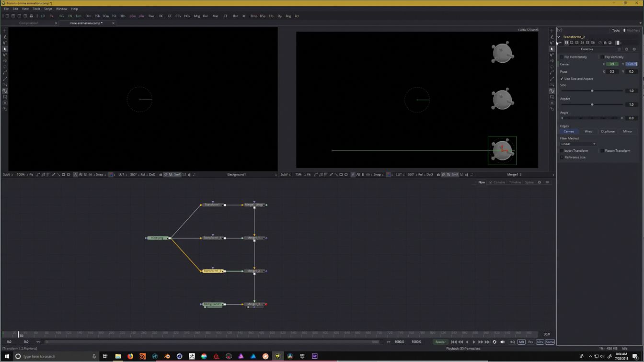Click the Txt+ text tool icon
The width and height of the screenshot is (644, 362).
coord(79,16)
